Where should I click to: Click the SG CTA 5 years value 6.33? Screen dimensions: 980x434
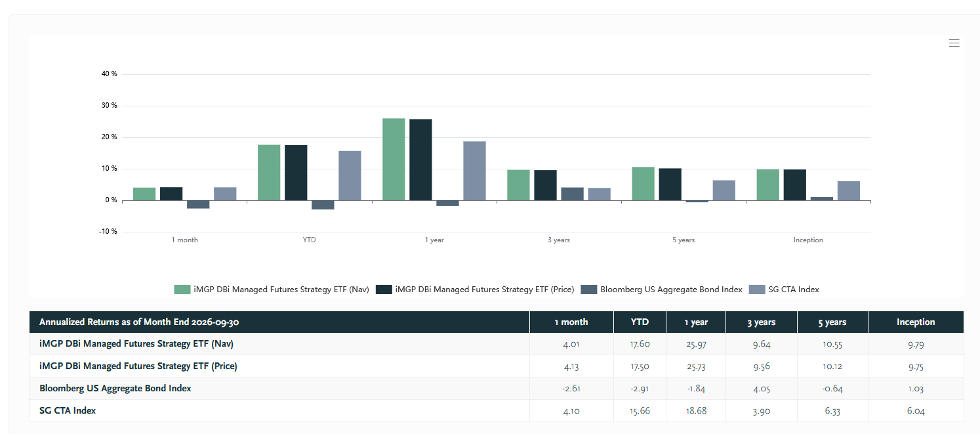[x=832, y=411]
